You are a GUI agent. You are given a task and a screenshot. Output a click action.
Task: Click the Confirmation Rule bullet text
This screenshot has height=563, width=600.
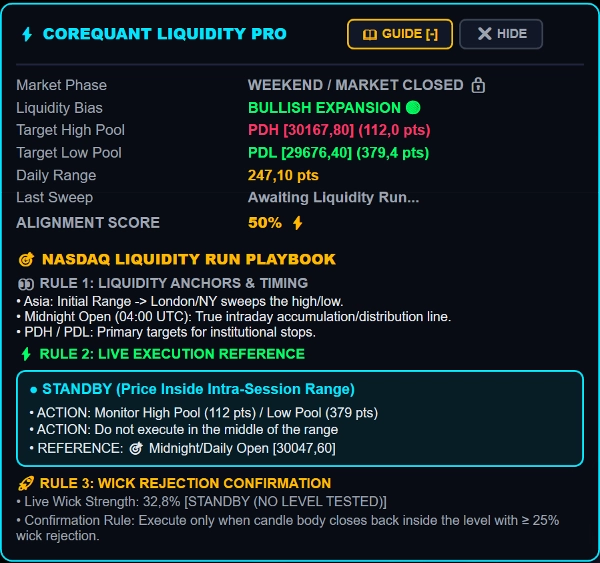(x=288, y=528)
